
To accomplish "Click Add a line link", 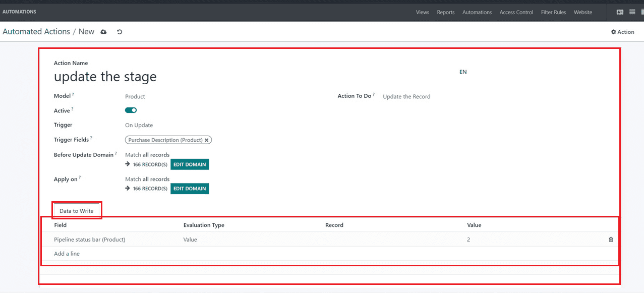I will pos(67,254).
